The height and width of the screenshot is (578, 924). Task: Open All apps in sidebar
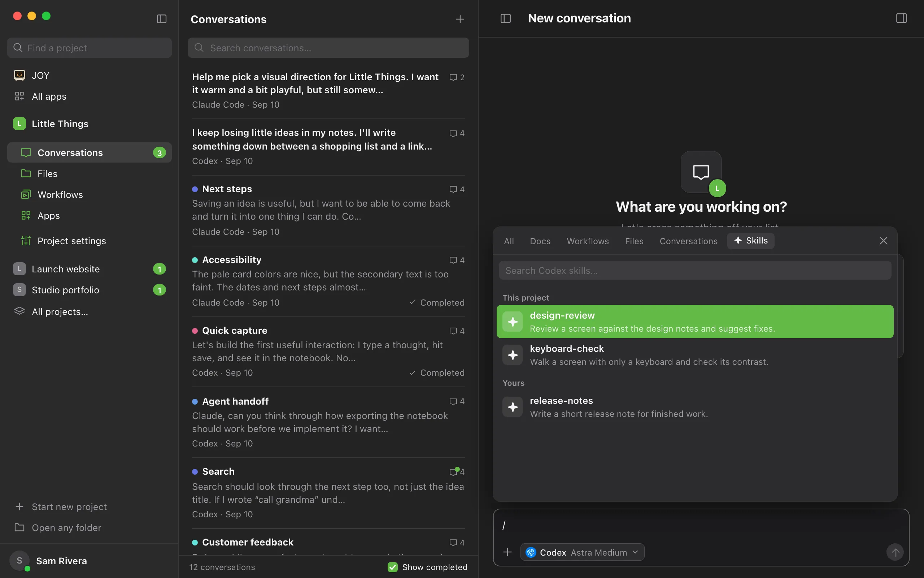[90, 96]
